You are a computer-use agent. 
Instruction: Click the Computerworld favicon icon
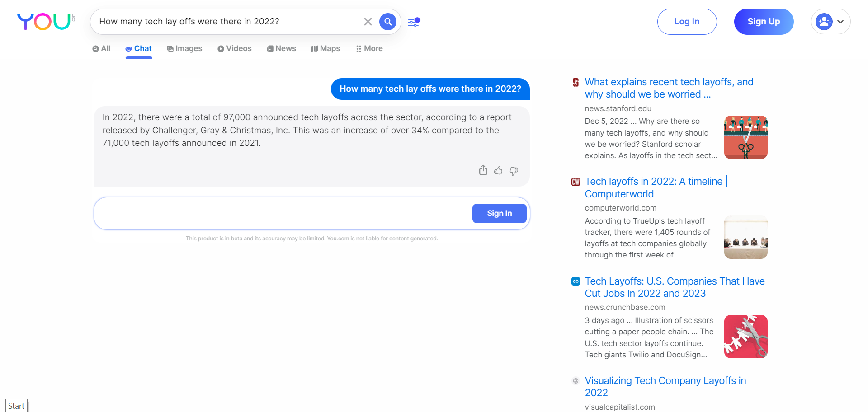[x=576, y=182]
